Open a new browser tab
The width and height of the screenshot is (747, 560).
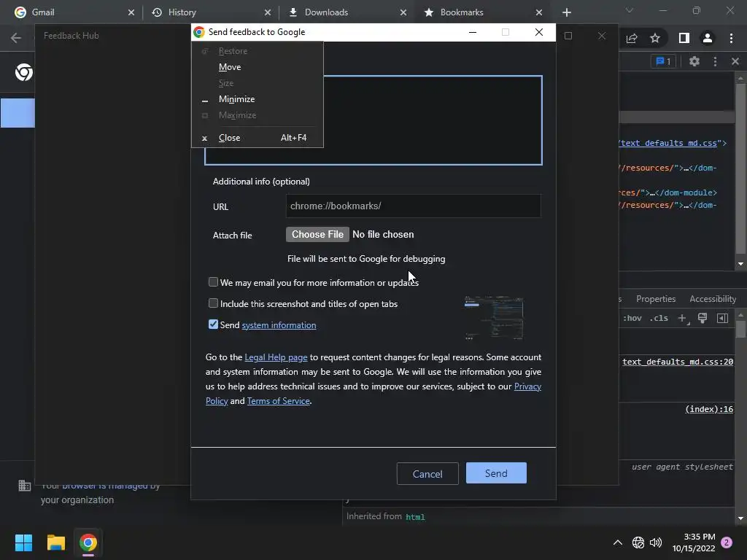click(566, 12)
